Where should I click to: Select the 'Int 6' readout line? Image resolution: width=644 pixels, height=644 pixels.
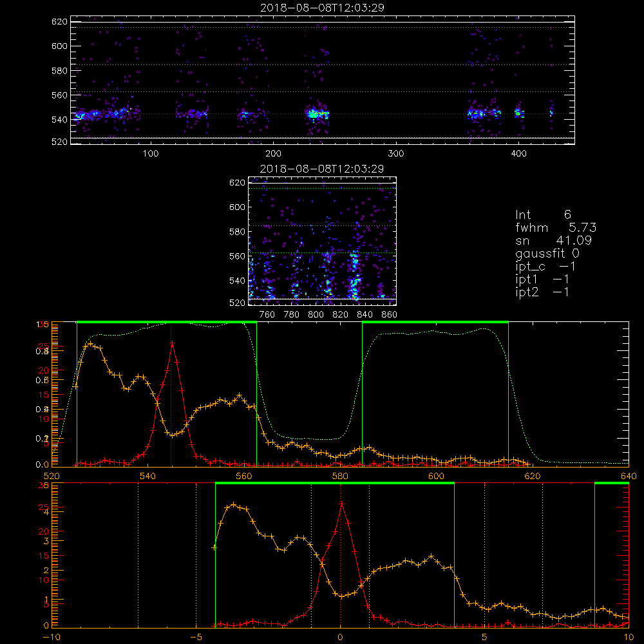click(x=543, y=214)
